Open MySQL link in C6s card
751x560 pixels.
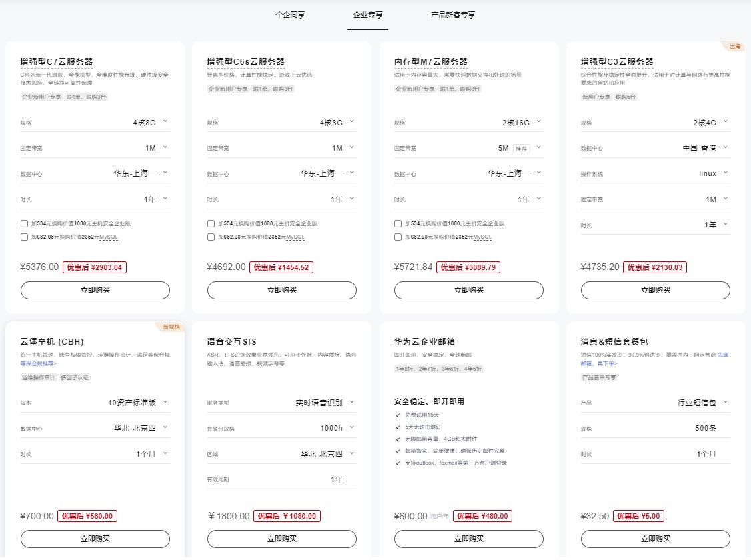point(295,237)
